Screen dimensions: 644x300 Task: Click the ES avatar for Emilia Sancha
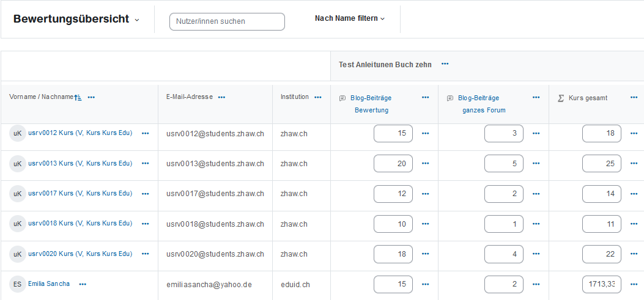click(18, 284)
